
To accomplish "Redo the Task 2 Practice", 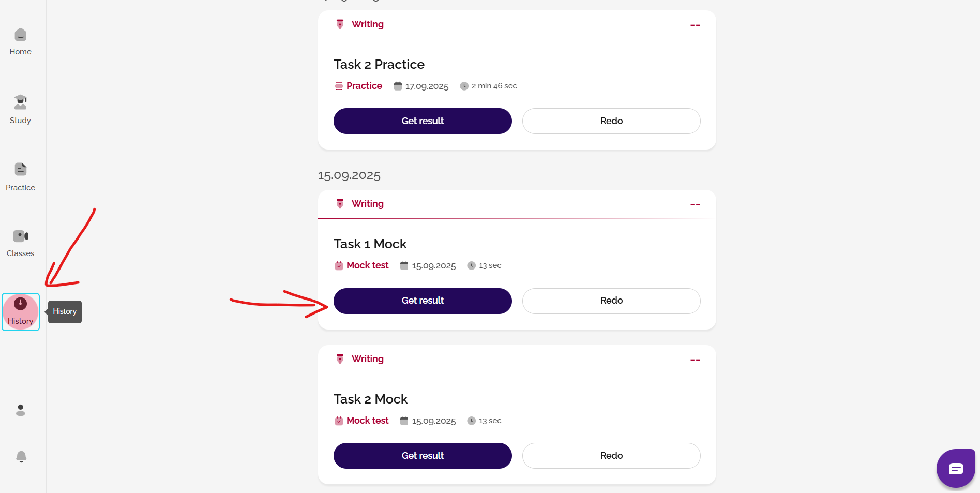I will click(x=611, y=121).
